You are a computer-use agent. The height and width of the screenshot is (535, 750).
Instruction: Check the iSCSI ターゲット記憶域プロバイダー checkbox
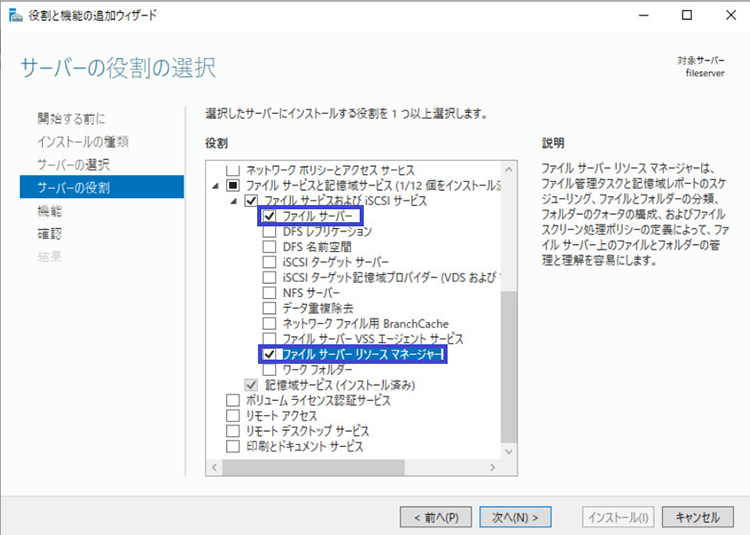269,277
